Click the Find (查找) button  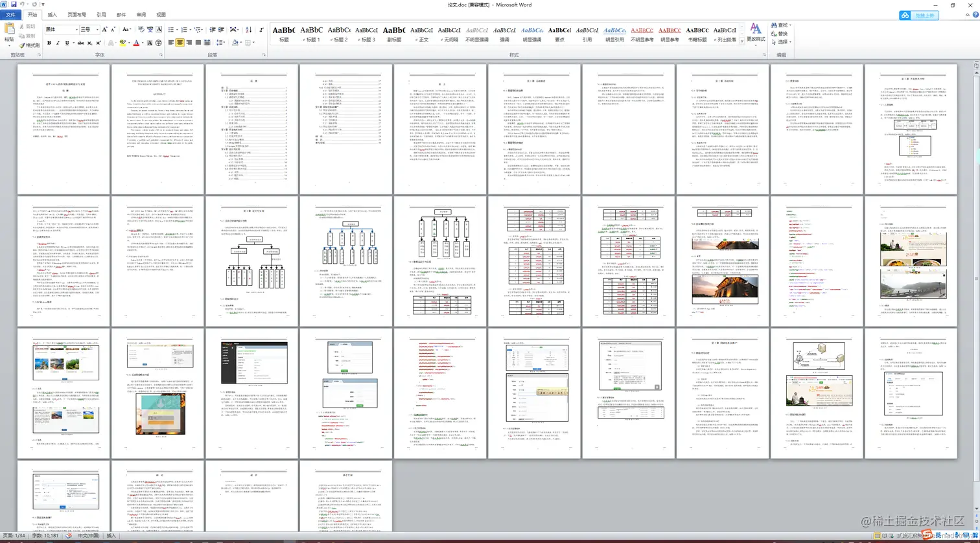click(x=780, y=25)
